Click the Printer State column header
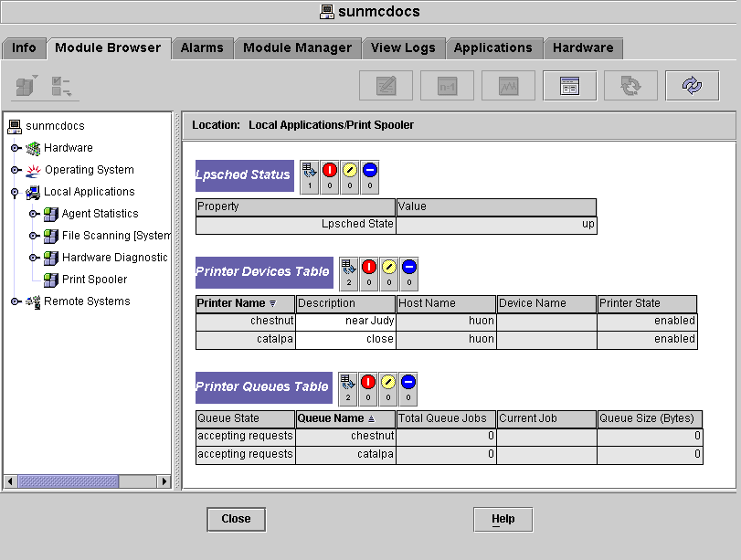The image size is (741, 560). (x=647, y=303)
